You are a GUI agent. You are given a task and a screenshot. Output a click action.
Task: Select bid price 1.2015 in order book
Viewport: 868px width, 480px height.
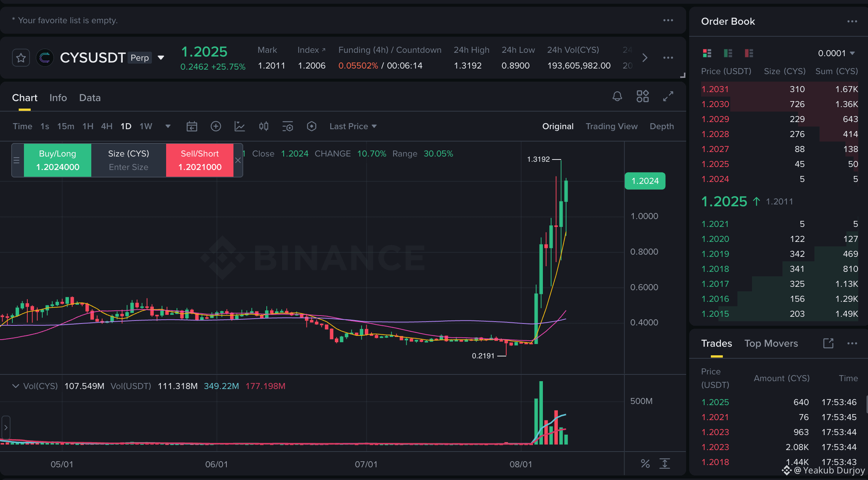[x=715, y=314]
